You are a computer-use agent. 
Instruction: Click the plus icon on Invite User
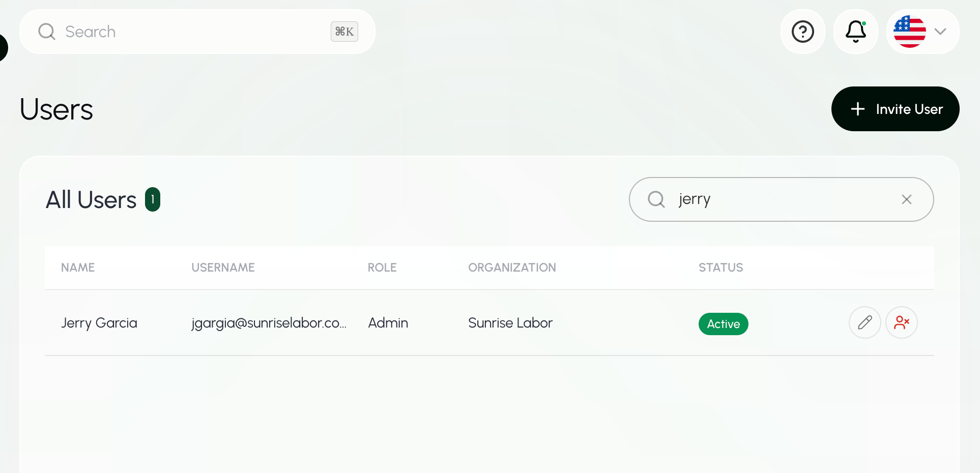coord(857,109)
